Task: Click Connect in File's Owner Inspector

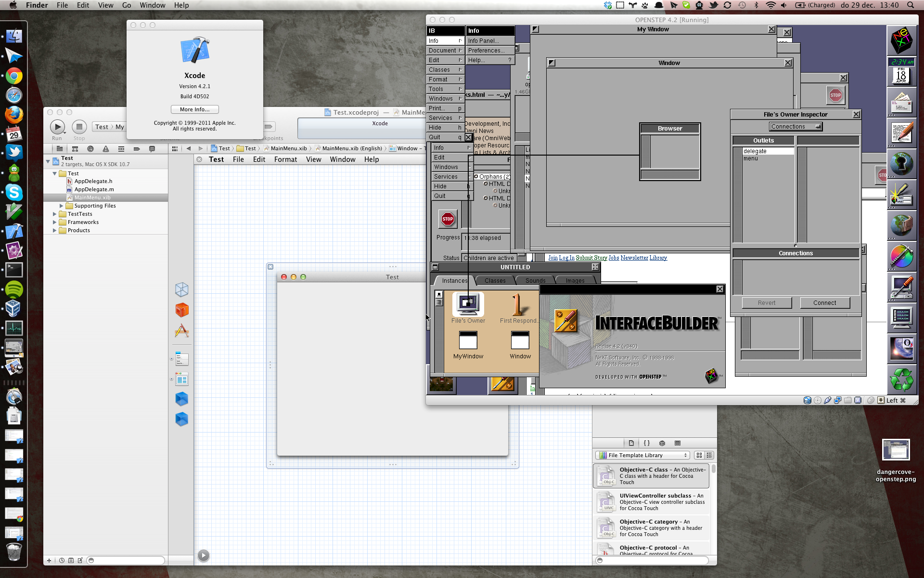Action: (825, 303)
